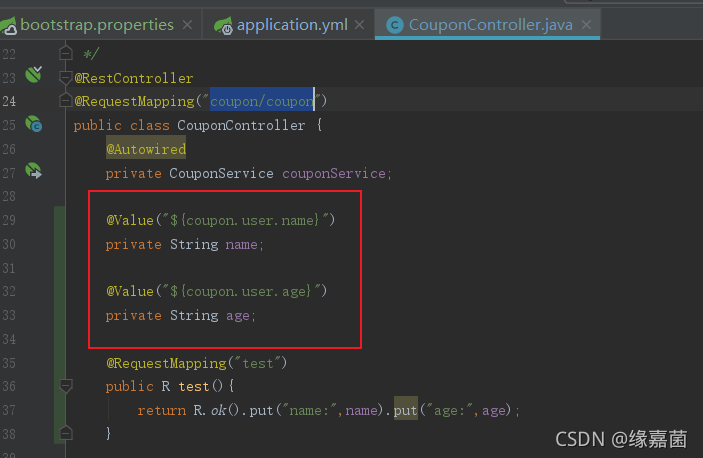Click Spring class gutter icon on line 25
The image size is (703, 458).
pos(34,124)
